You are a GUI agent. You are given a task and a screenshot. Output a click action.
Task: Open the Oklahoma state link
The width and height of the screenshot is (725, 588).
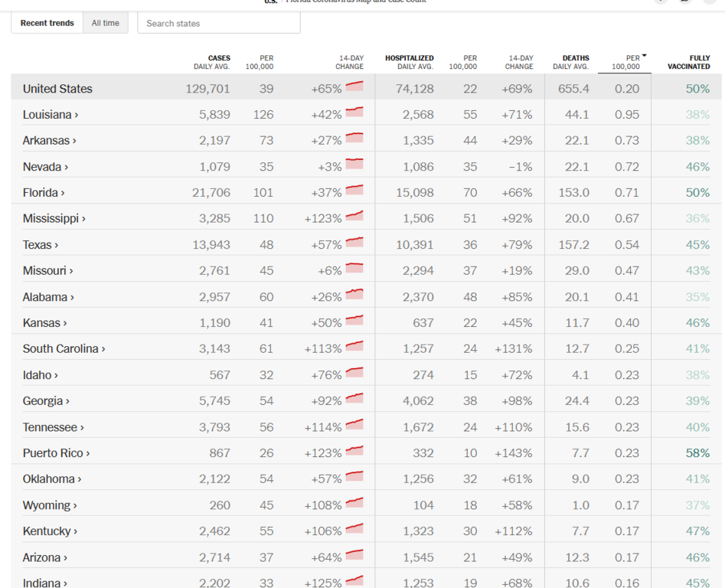point(52,479)
